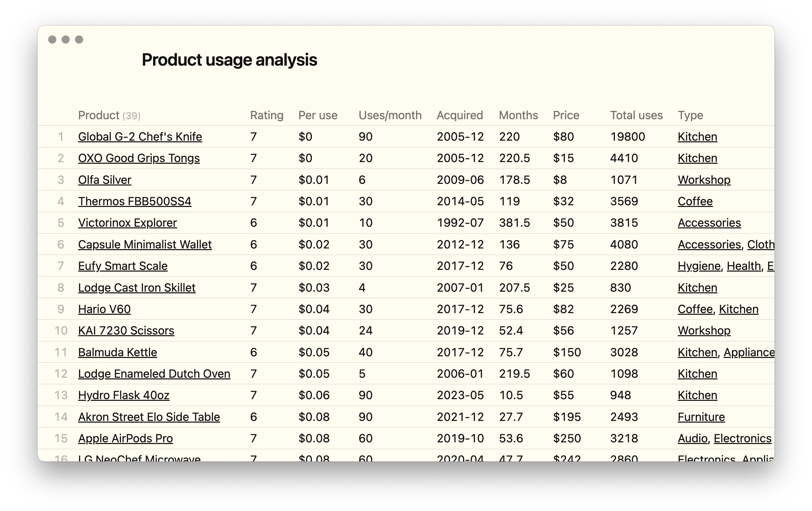Click Electronics type in Apple AirPods Pro row

coord(743,439)
